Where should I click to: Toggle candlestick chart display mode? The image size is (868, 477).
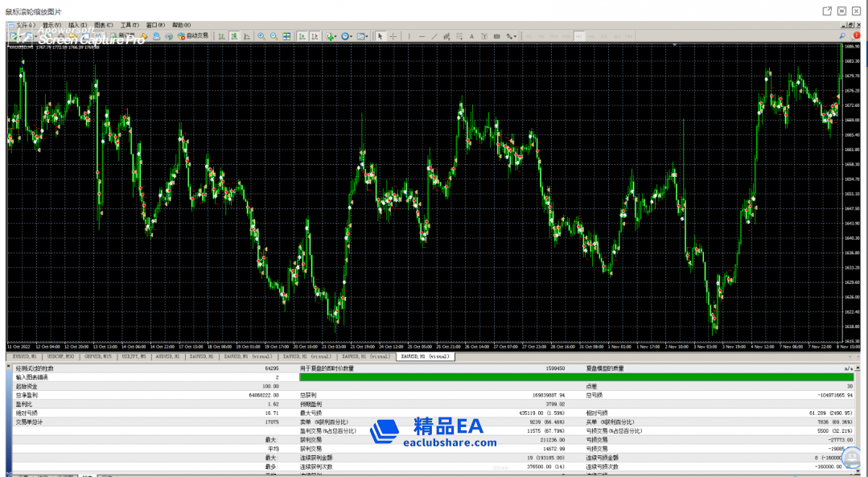pyautogui.click(x=233, y=36)
